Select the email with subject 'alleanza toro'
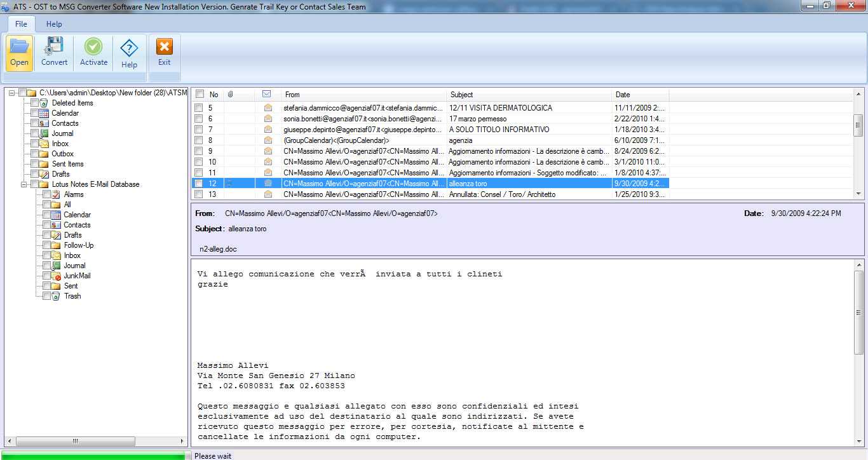Screen dimensions: 868x460 (469, 183)
